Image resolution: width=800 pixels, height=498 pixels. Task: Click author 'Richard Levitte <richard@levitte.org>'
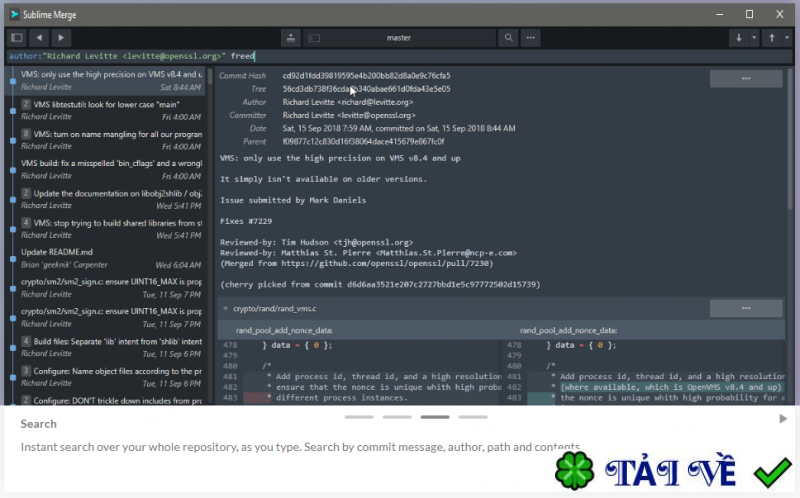(x=348, y=102)
